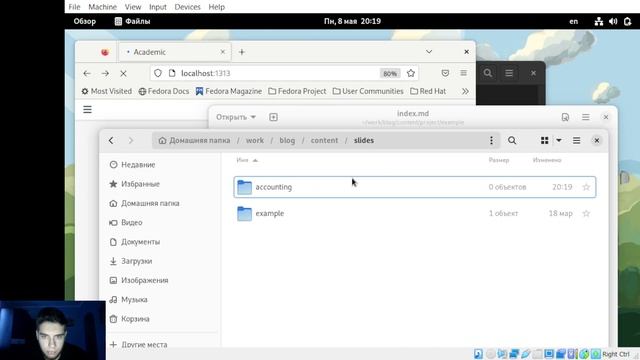
Task: Open VirtualBox Devices menu
Action: pos(187,7)
